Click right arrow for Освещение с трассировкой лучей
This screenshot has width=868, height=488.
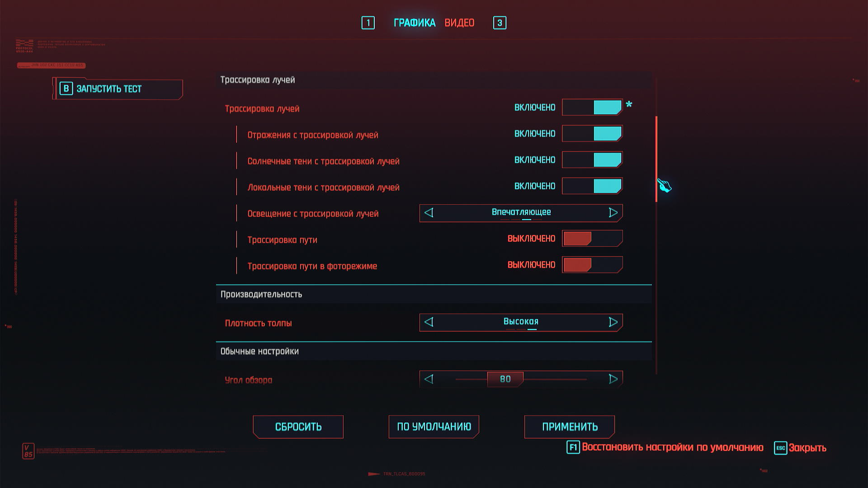point(613,212)
